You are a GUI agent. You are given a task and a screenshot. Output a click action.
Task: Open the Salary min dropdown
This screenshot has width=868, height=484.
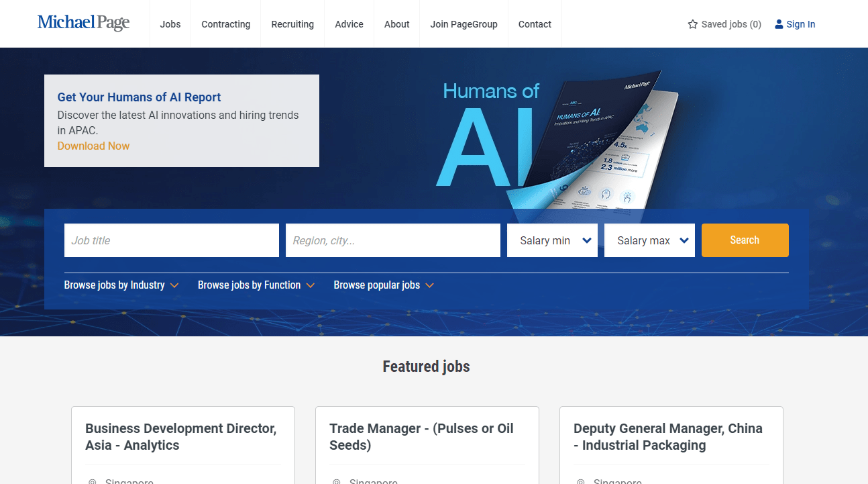pos(553,240)
